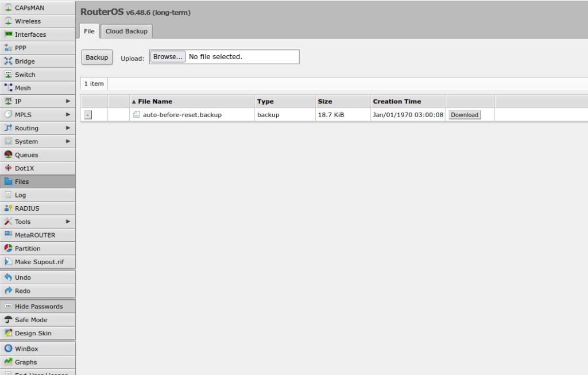Open the Log icon

click(8, 195)
